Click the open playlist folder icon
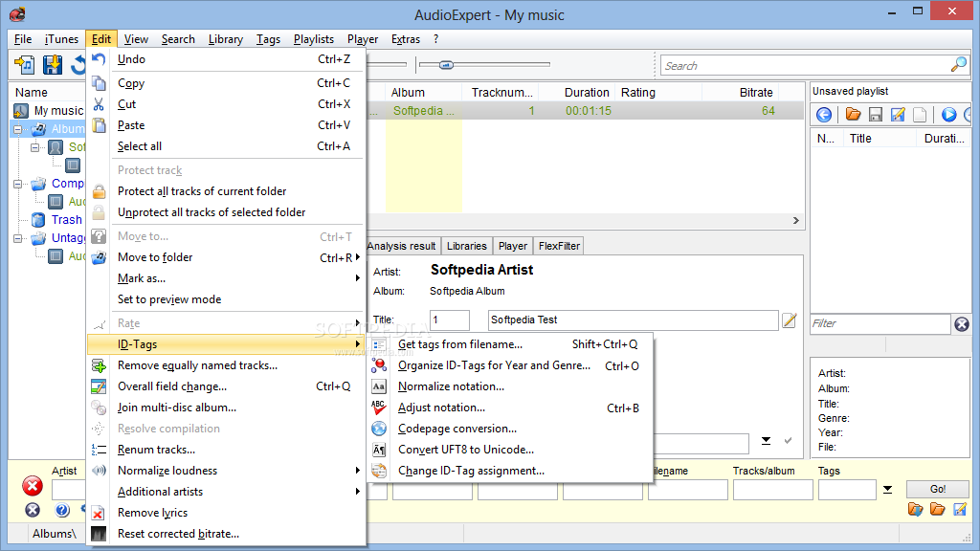 pos(853,115)
